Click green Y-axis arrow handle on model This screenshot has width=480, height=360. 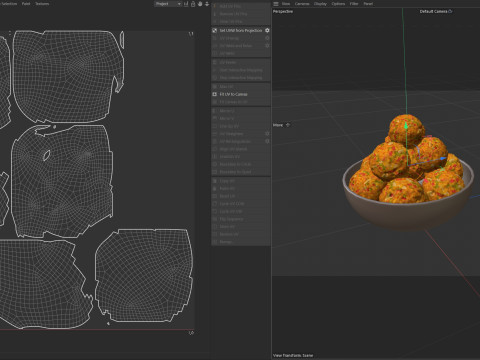[406, 126]
